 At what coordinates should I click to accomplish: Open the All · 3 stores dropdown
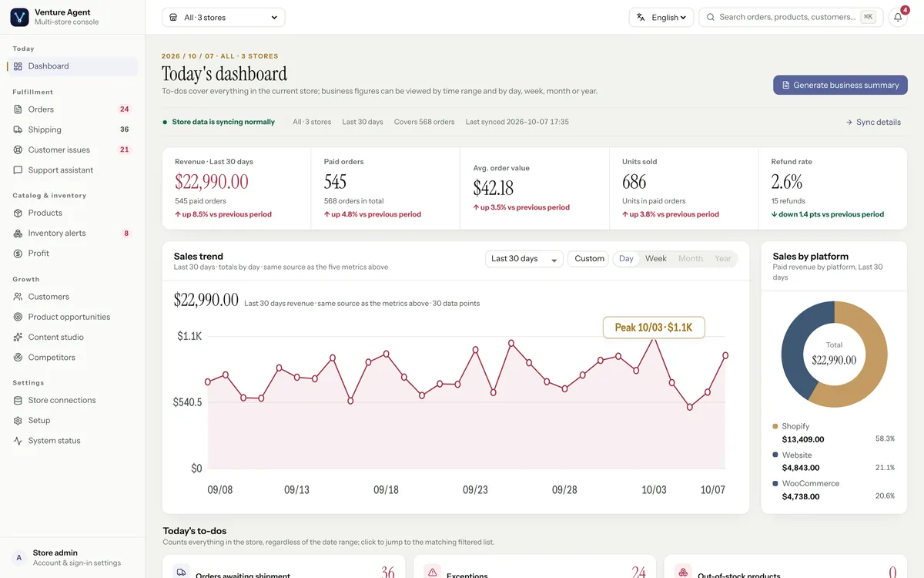click(223, 17)
